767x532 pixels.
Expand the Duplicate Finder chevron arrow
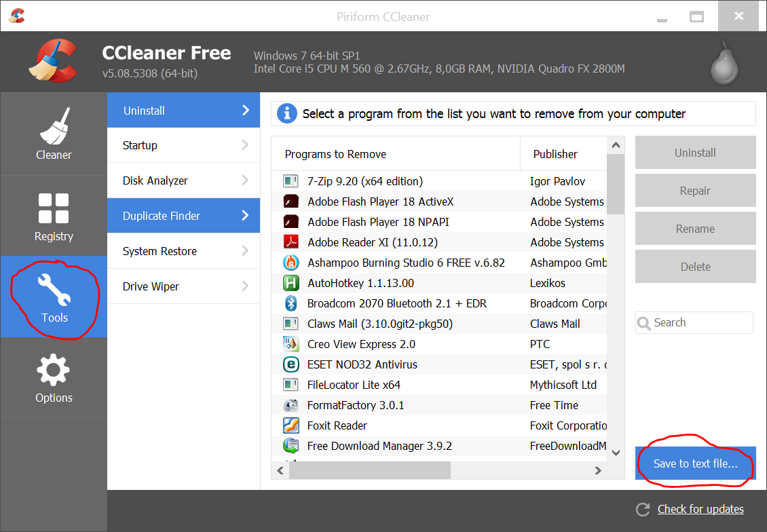coord(246,215)
